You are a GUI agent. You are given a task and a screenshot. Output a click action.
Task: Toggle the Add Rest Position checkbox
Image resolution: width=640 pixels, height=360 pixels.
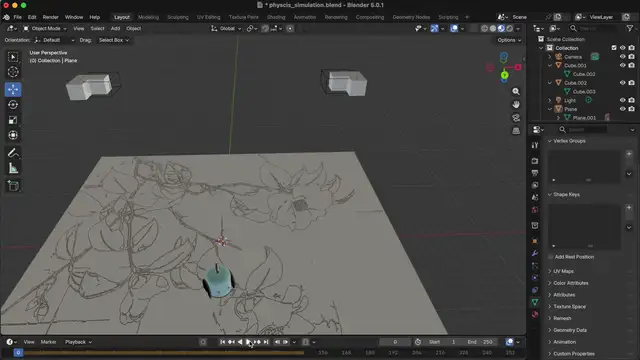click(551, 257)
